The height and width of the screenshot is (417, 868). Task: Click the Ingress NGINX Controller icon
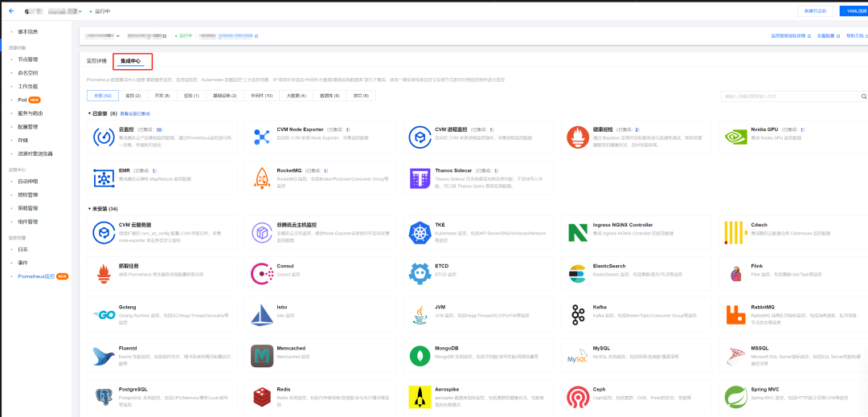pyautogui.click(x=578, y=233)
